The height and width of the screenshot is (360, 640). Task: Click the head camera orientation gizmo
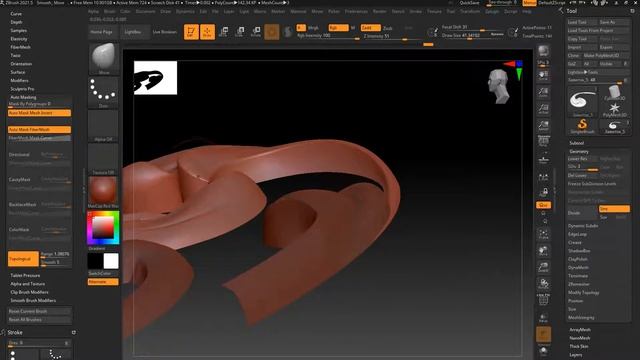point(498,86)
